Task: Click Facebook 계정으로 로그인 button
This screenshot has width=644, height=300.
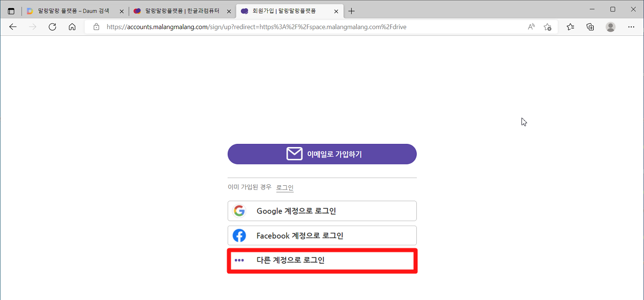Action: 322,235
